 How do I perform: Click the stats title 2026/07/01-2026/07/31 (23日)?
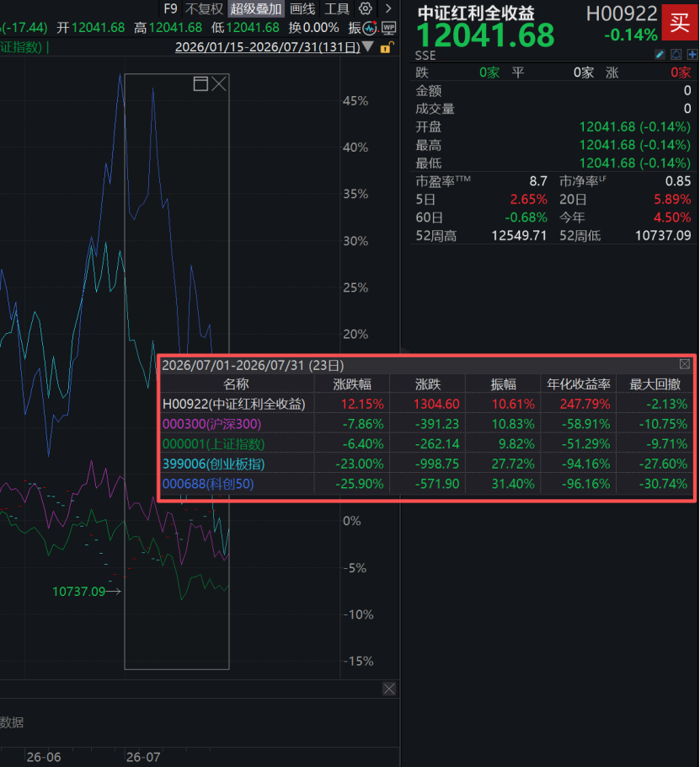(x=253, y=365)
